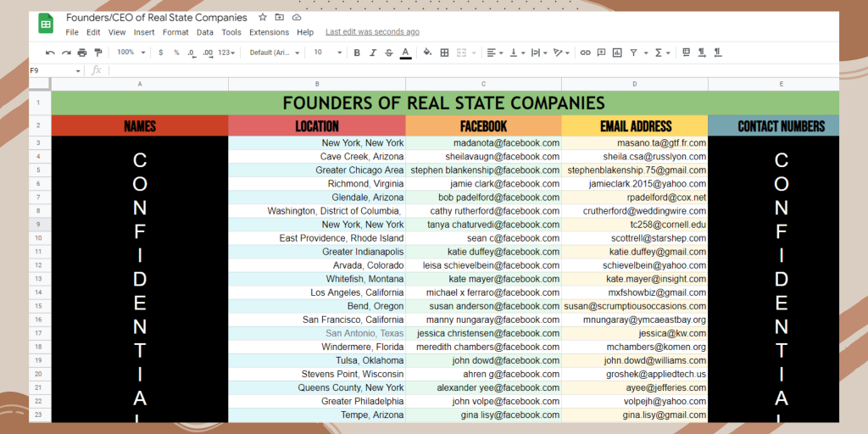Open the Help menu
This screenshot has height=434, width=868.
(x=305, y=32)
